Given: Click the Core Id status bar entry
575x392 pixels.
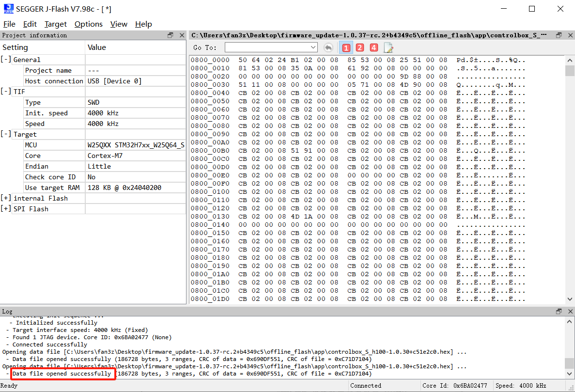Looking at the screenshot, I should click(455, 386).
